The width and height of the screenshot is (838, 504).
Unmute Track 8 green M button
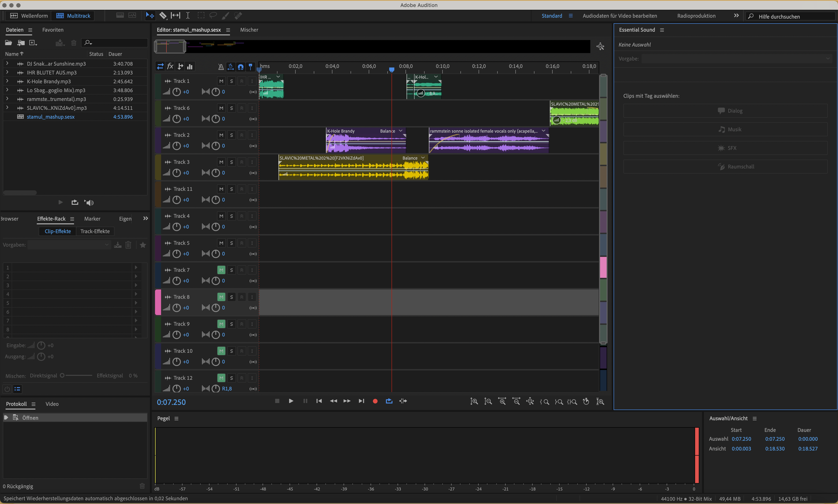coord(221,297)
